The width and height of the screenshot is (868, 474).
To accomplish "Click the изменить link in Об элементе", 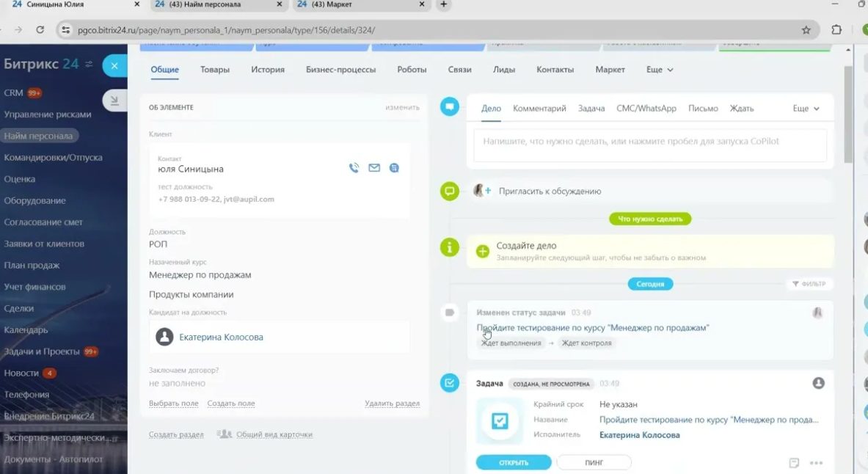I will pos(402,107).
